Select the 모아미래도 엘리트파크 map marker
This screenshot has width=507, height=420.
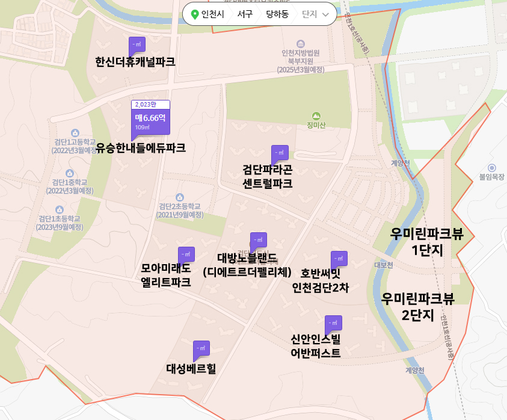tap(186, 255)
